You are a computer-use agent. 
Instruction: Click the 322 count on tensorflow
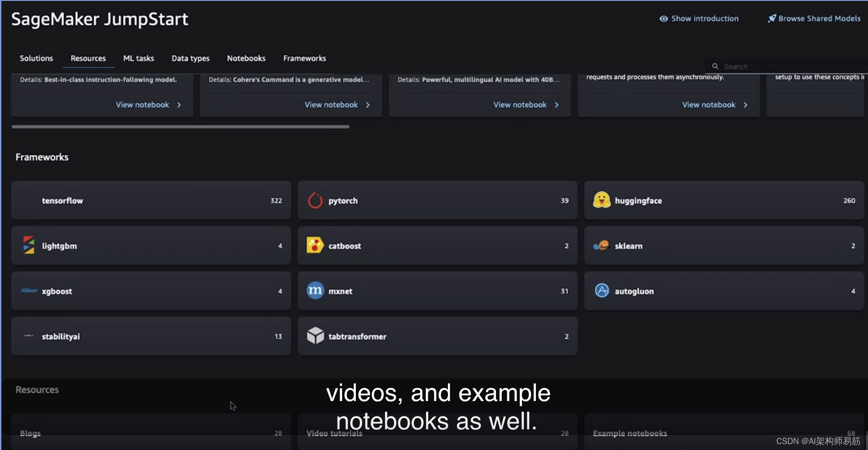276,201
